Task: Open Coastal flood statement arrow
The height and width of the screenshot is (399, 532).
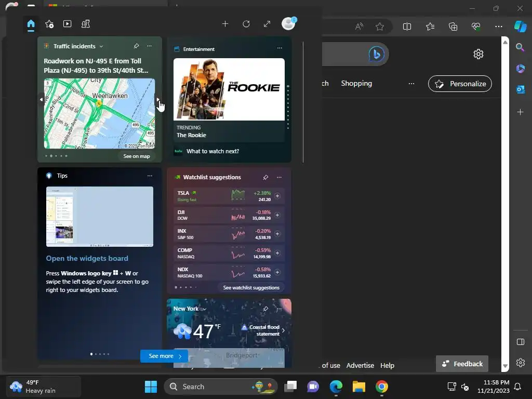Action: click(283, 330)
